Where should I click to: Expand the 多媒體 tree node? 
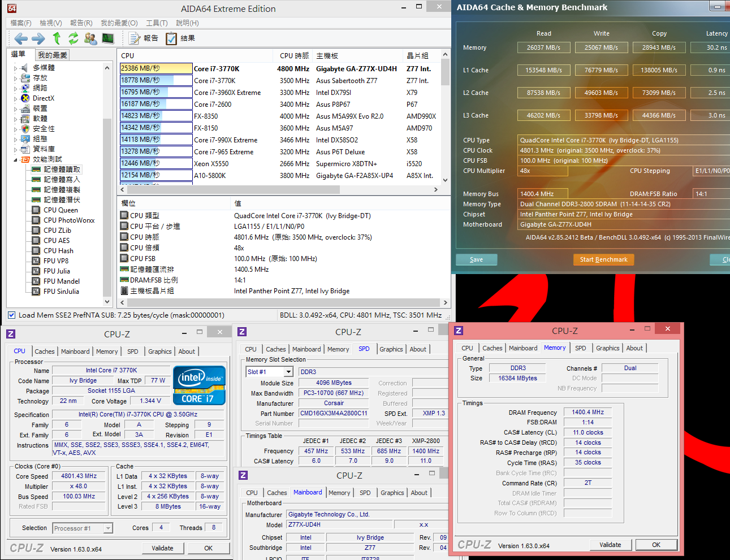click(x=15, y=68)
